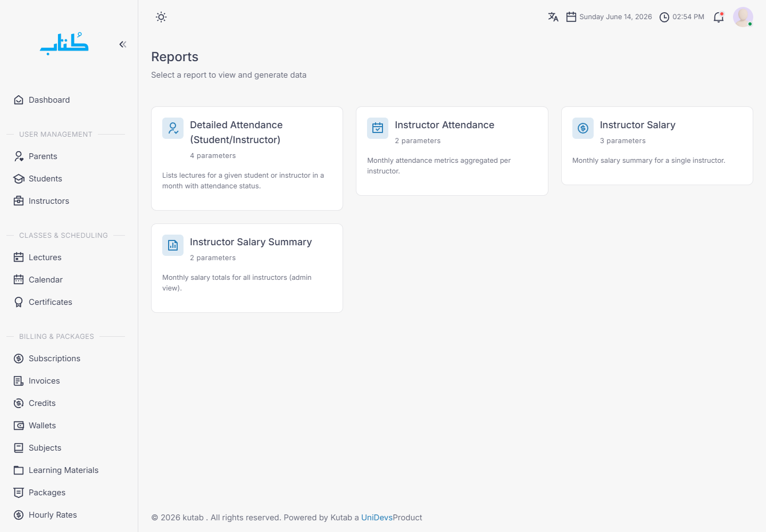This screenshot has height=532, width=766.
Task: Click the date text Sunday June 14, 2026
Action: pos(615,17)
